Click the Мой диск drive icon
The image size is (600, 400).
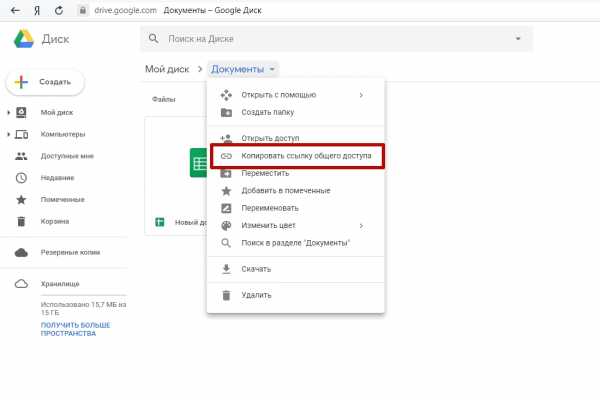21,113
